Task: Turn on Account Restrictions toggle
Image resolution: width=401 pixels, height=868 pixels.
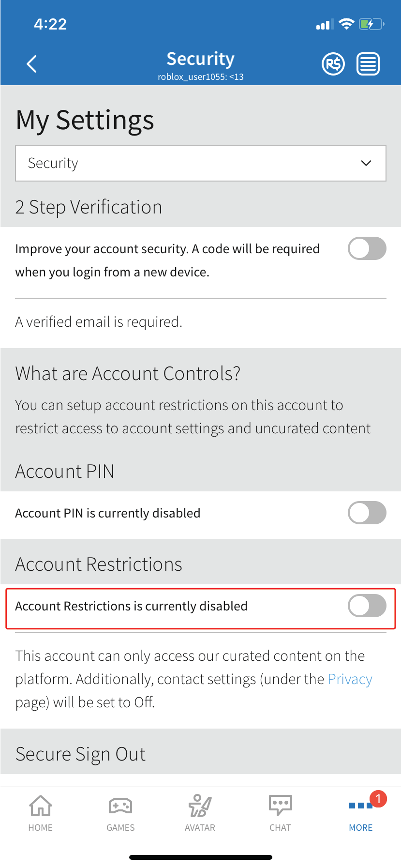Action: tap(367, 606)
